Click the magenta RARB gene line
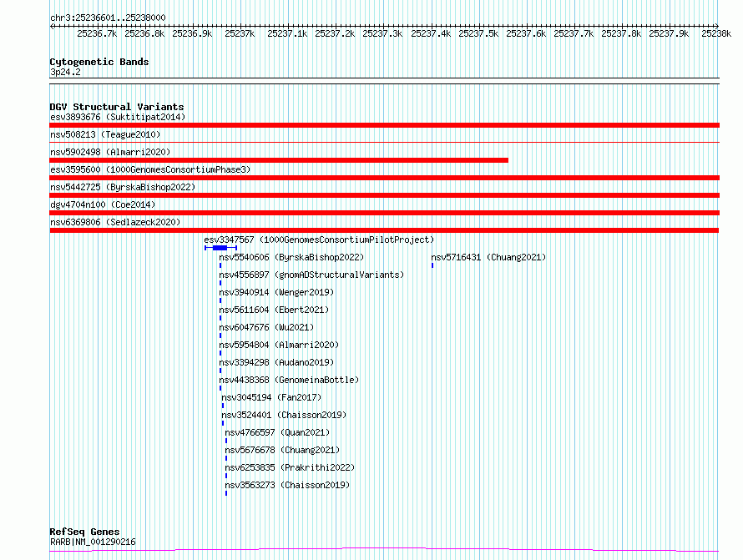 pos(384,550)
